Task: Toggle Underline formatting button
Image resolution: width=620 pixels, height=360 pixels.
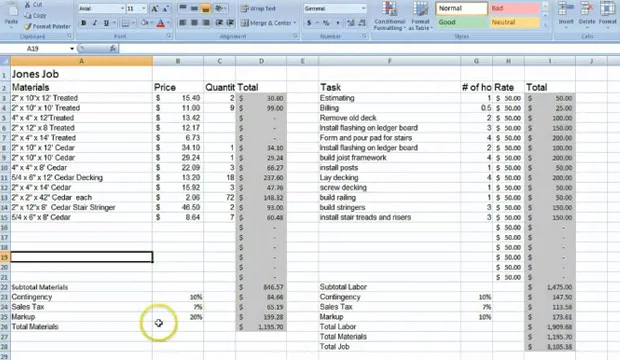Action: [x=106, y=23]
